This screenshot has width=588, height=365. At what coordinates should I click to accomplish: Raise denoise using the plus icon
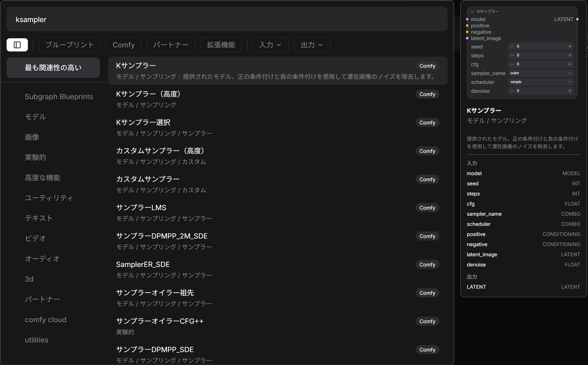pyautogui.click(x=570, y=91)
